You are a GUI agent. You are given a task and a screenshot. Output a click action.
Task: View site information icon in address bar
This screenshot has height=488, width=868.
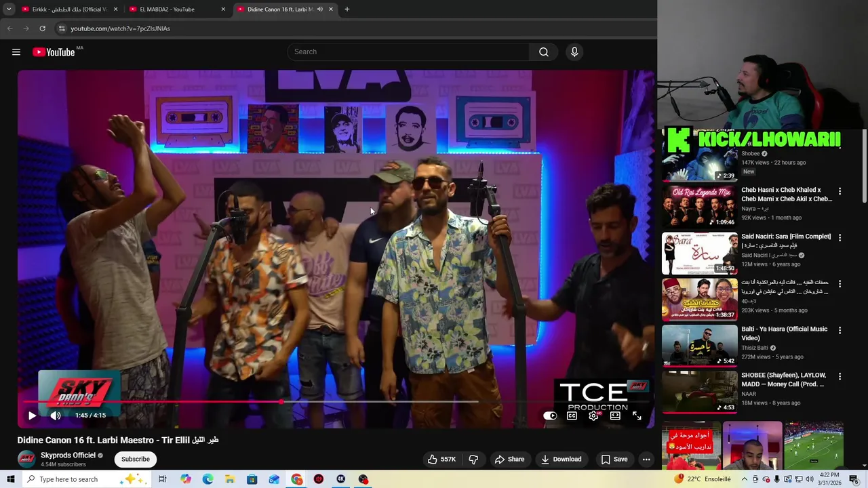[x=61, y=28]
